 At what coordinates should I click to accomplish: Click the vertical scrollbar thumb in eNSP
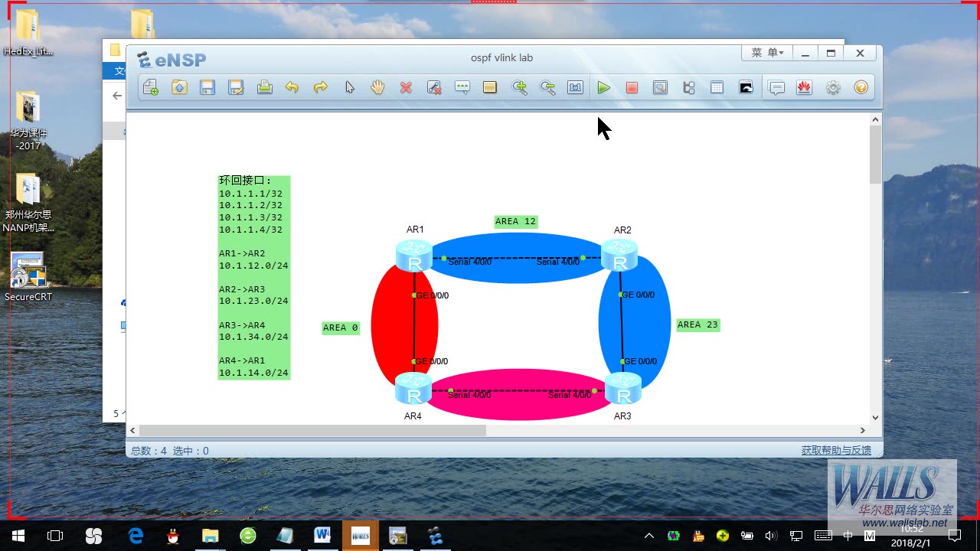pos(876,154)
